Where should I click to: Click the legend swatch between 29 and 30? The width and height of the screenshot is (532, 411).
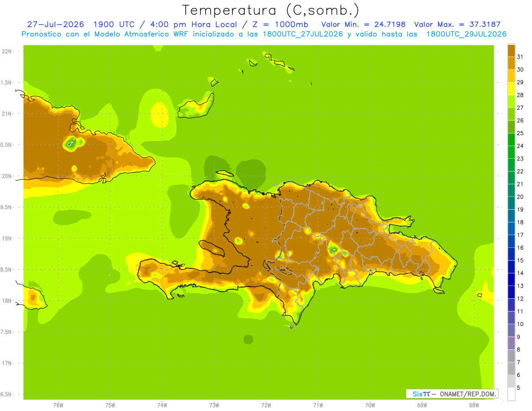pos(511,76)
